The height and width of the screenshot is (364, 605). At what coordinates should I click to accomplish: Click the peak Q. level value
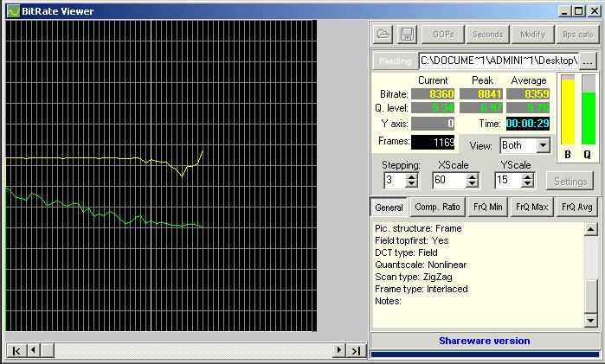click(480, 108)
